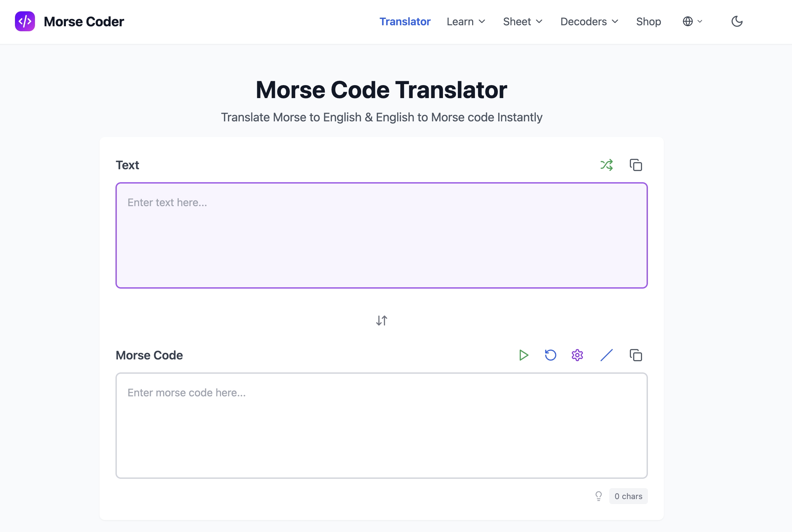
Task: Click the Text label above input
Action: coord(127,165)
